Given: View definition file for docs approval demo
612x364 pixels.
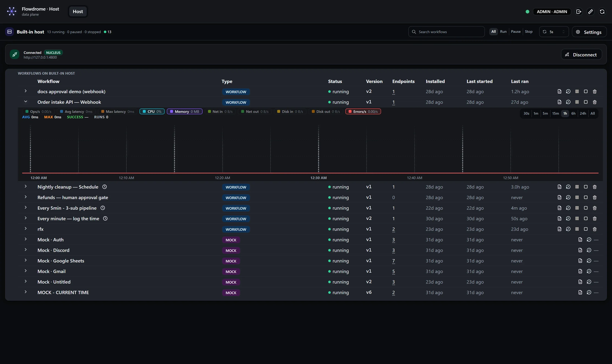Looking at the screenshot, I should [x=560, y=92].
